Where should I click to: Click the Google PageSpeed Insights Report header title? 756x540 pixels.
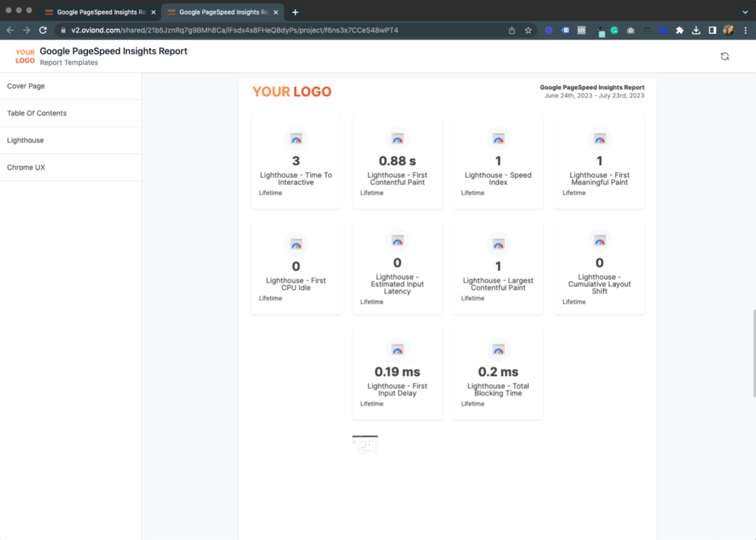pyautogui.click(x=113, y=51)
